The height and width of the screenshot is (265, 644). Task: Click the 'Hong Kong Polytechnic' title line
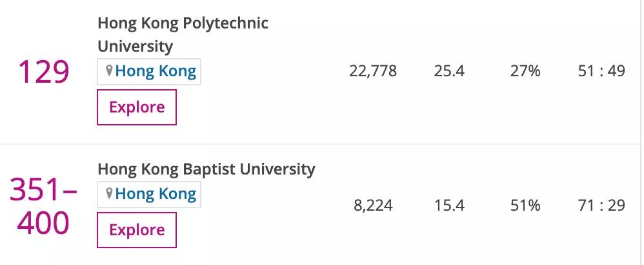(x=183, y=23)
